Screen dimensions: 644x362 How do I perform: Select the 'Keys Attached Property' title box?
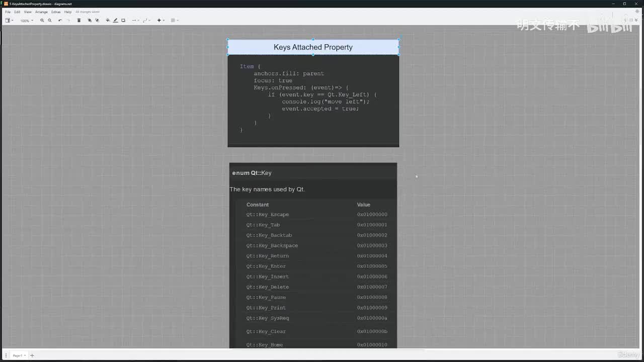click(x=313, y=47)
